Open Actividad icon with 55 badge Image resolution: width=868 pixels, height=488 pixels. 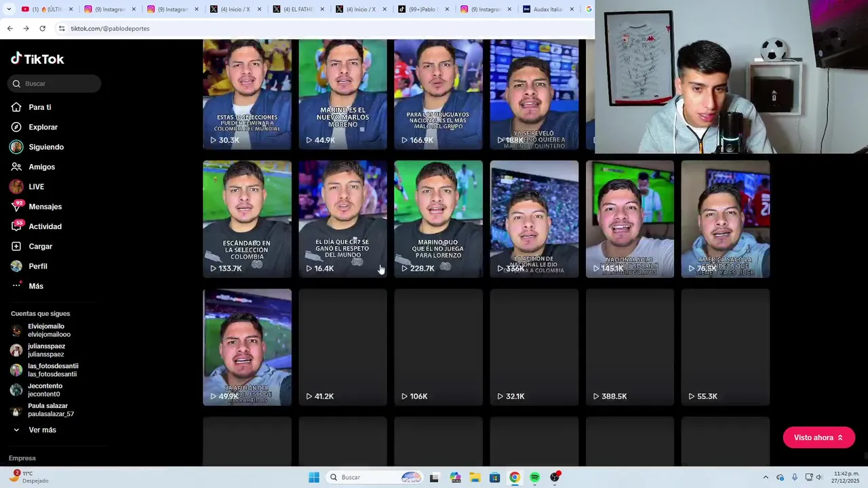click(16, 226)
